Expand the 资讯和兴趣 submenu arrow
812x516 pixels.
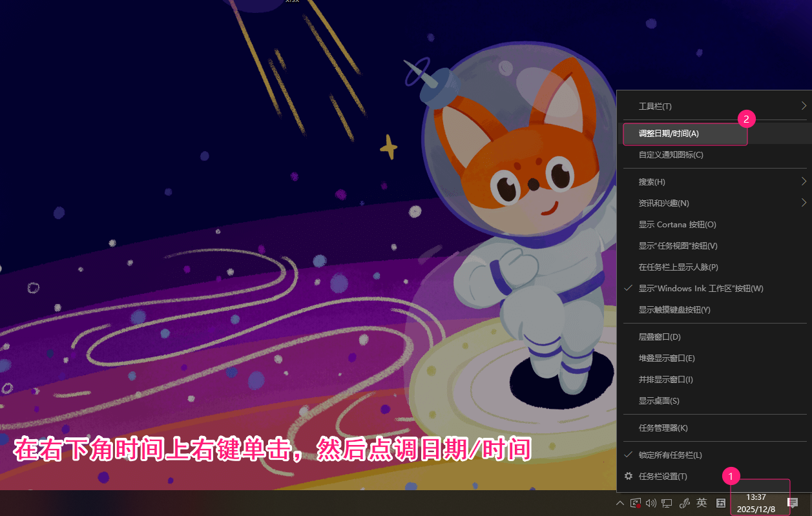(804, 203)
